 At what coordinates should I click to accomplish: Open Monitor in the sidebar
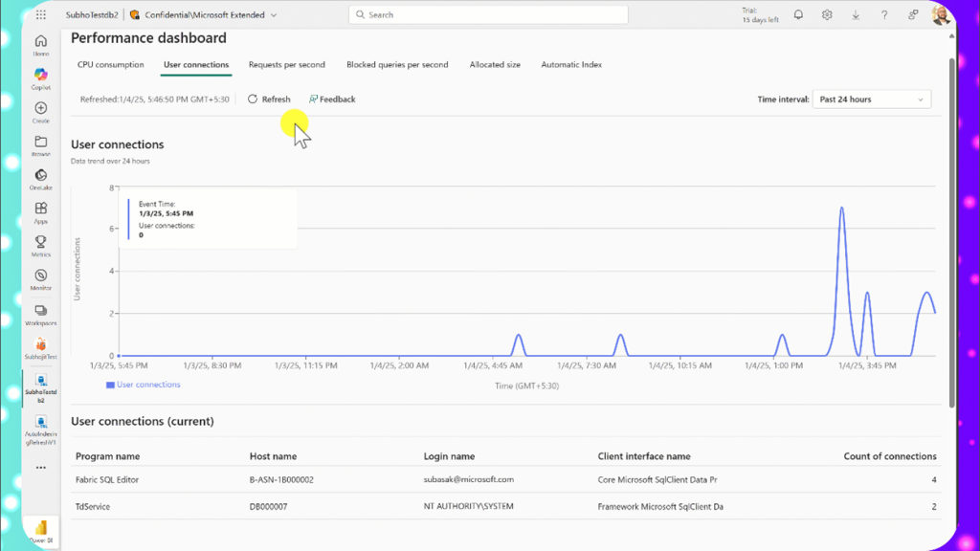[40, 279]
